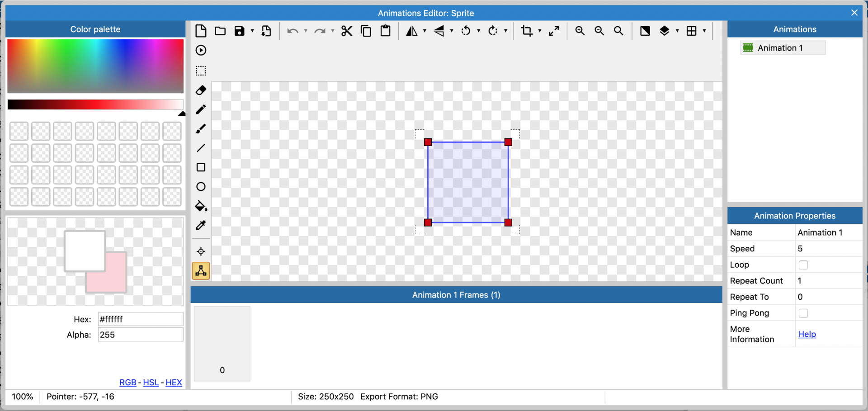Click the grid toolbar icon
The image size is (868, 411).
click(x=692, y=31)
